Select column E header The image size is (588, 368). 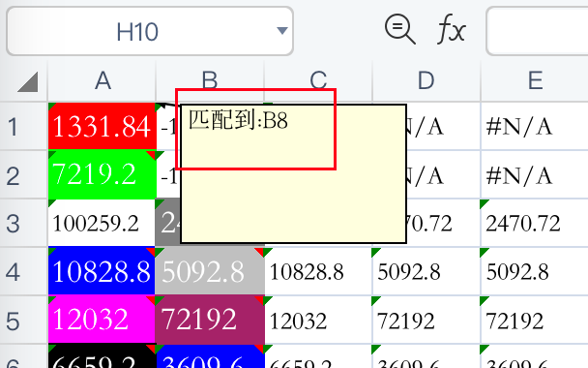pyautogui.click(x=535, y=80)
